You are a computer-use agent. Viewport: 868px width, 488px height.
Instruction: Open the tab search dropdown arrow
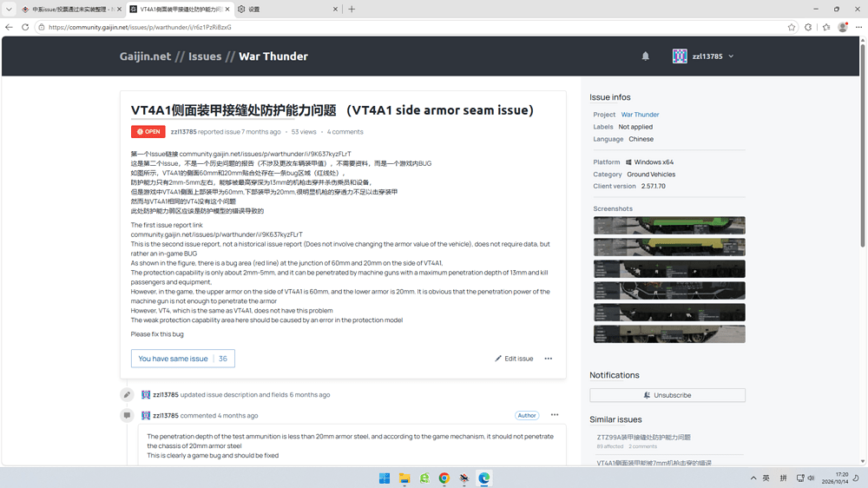[9, 9]
